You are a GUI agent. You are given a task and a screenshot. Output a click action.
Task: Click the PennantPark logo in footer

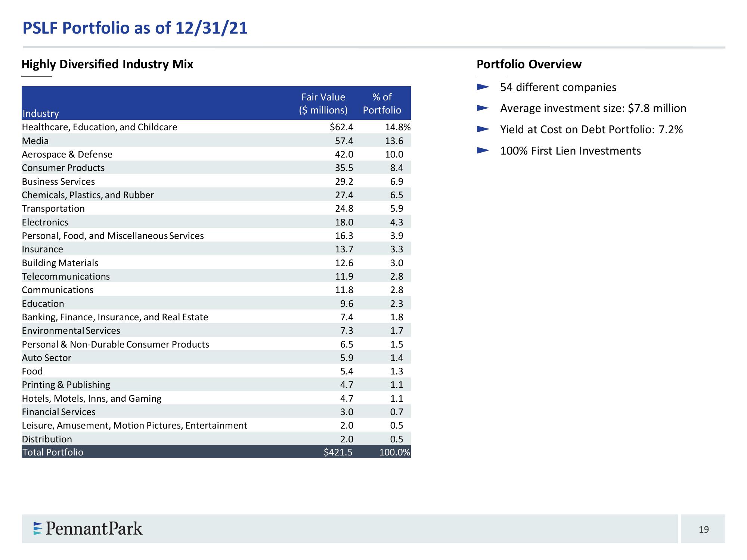(88, 529)
